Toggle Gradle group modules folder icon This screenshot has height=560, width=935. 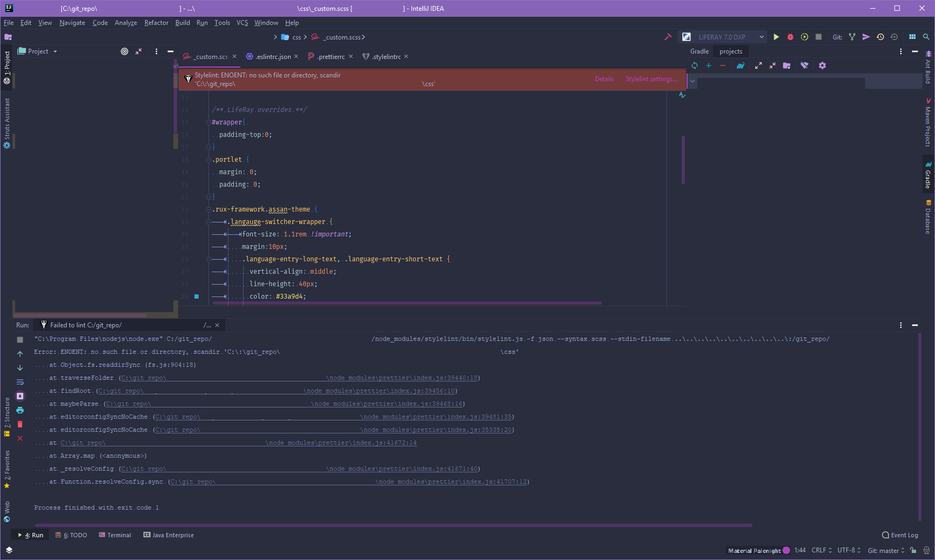(787, 65)
